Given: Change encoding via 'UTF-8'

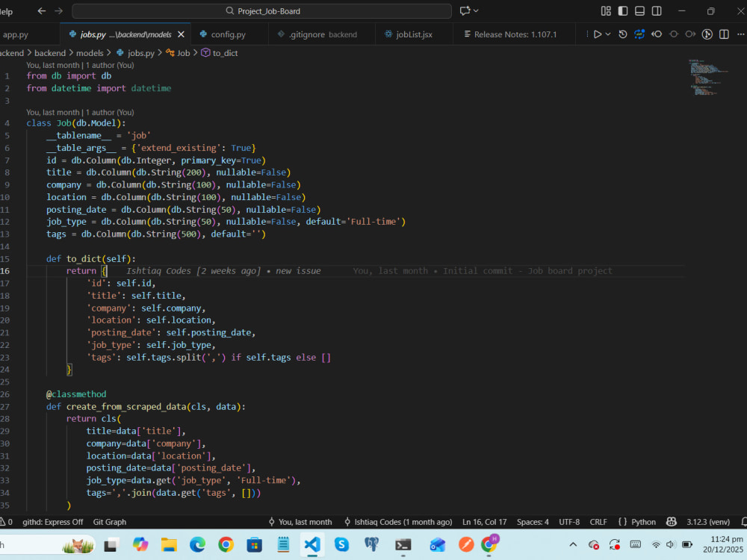Looking at the screenshot, I should coord(569,522).
